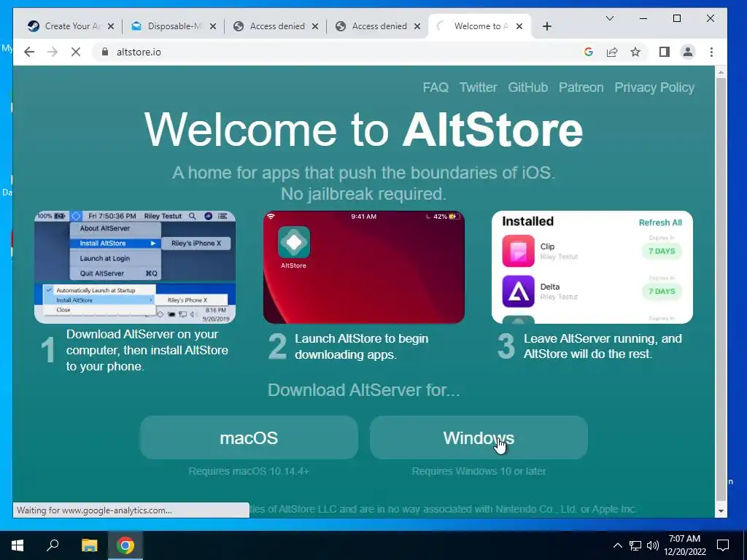Click the 'Requires Windows 10 or later' text
This screenshot has height=560, width=747.
click(x=479, y=471)
